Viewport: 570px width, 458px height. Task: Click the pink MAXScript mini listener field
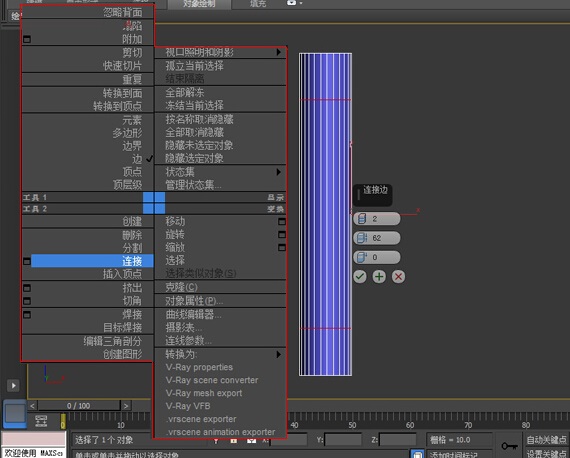coord(33,439)
